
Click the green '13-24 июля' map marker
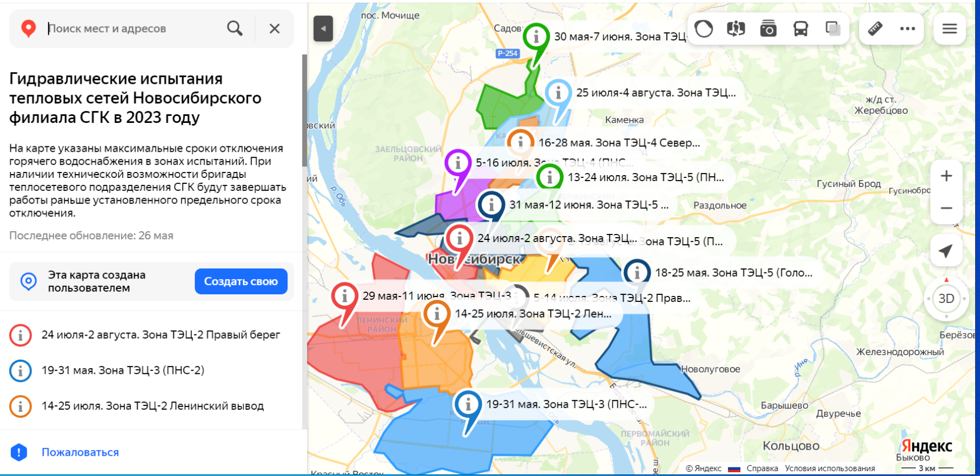tap(549, 176)
